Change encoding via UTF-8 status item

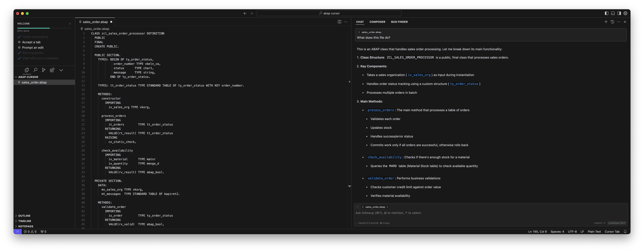(572, 232)
